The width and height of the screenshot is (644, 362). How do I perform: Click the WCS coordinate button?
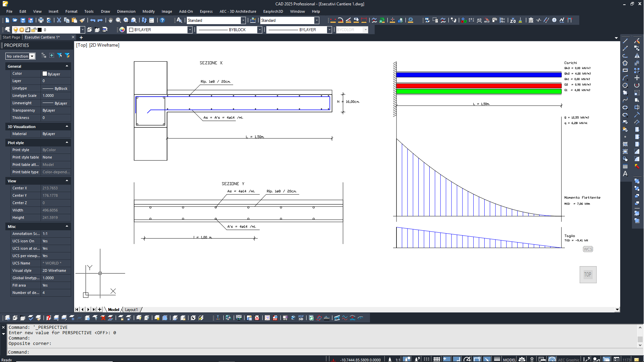[x=588, y=249]
